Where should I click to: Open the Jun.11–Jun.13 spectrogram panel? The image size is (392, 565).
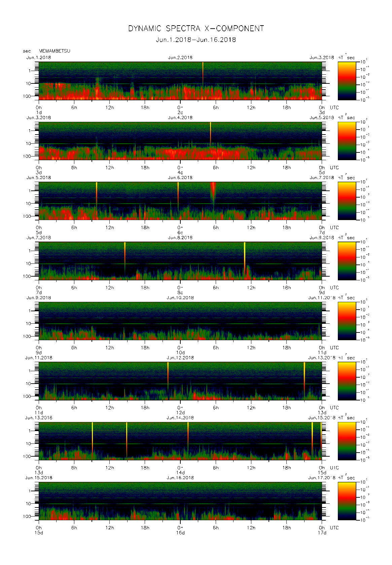[x=180, y=381]
